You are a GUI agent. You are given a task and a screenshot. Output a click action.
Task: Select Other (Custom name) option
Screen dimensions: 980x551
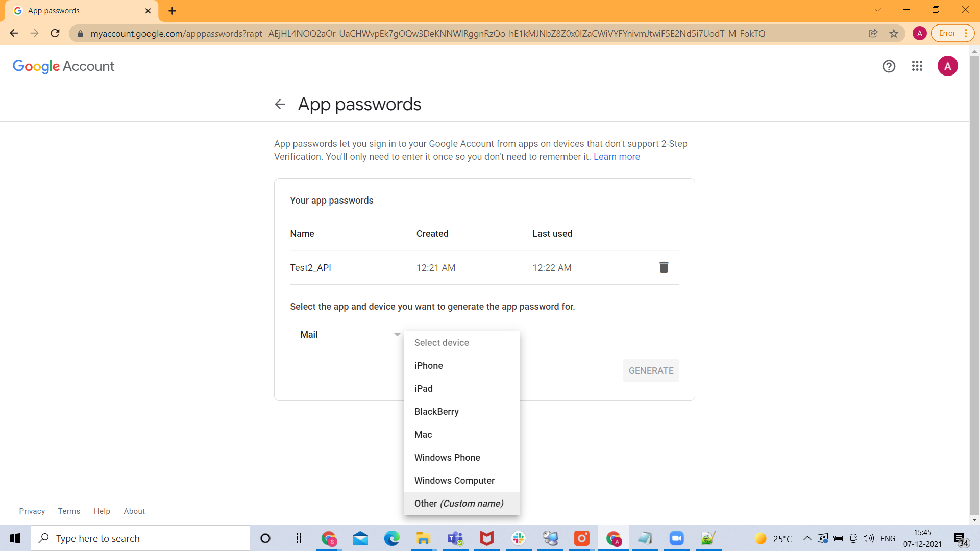462,504
